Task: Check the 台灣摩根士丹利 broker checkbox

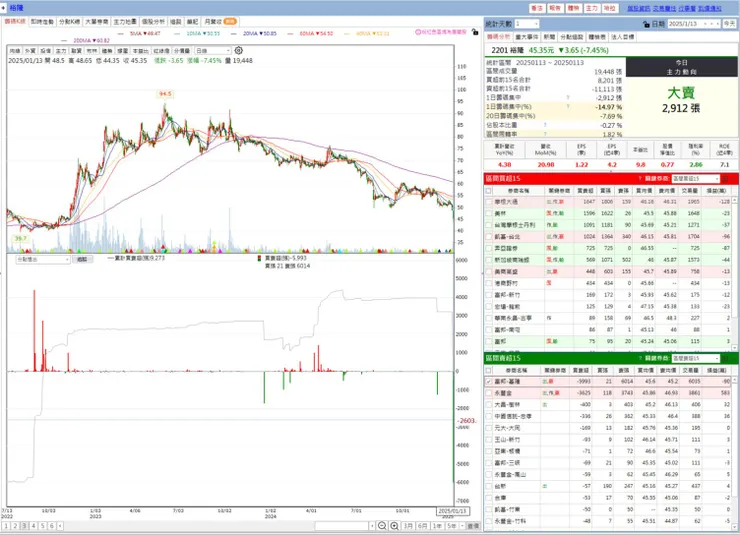Action: click(x=489, y=225)
